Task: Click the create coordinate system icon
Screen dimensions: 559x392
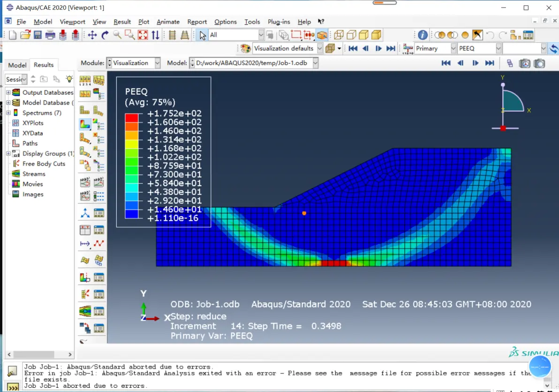Action: (x=85, y=213)
